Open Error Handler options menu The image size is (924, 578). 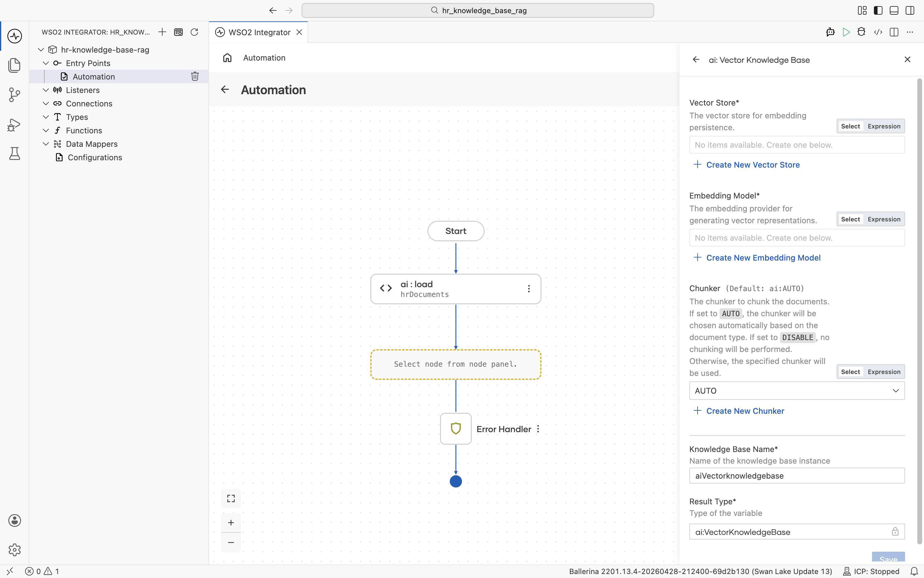click(538, 429)
